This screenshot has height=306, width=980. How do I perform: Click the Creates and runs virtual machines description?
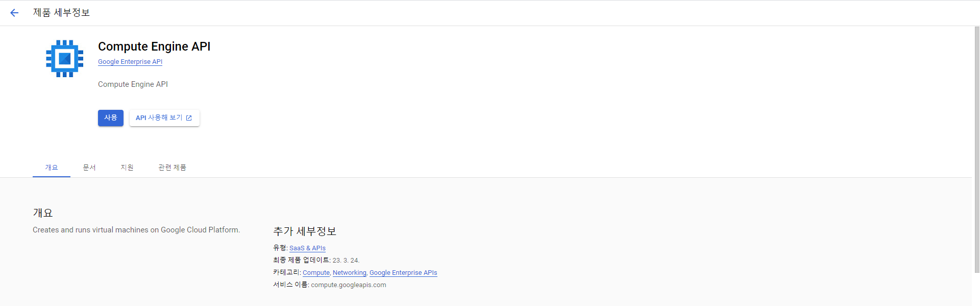coord(136,230)
